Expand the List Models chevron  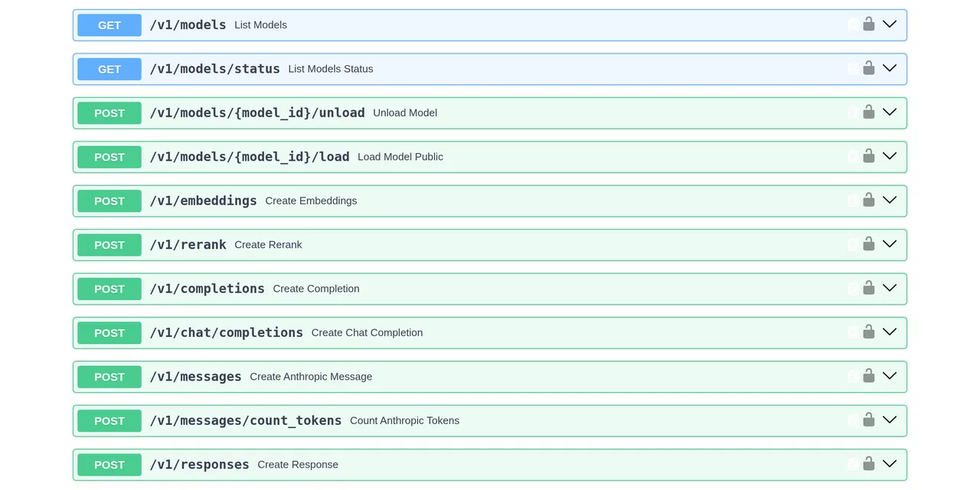point(889,24)
